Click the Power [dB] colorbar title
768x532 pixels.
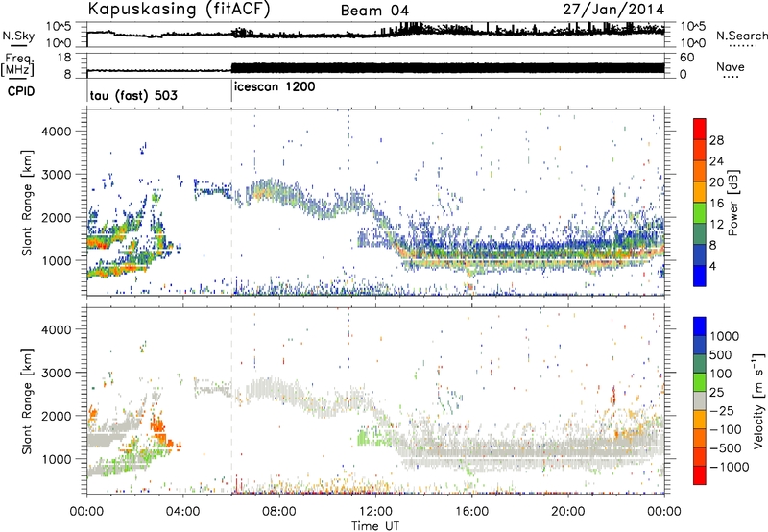coord(732,203)
